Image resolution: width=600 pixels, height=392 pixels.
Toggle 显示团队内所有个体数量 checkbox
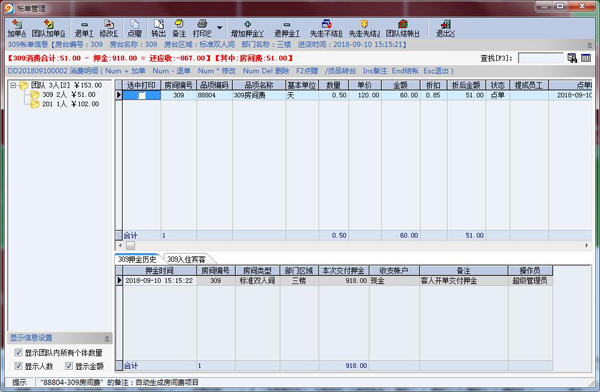pos(18,352)
